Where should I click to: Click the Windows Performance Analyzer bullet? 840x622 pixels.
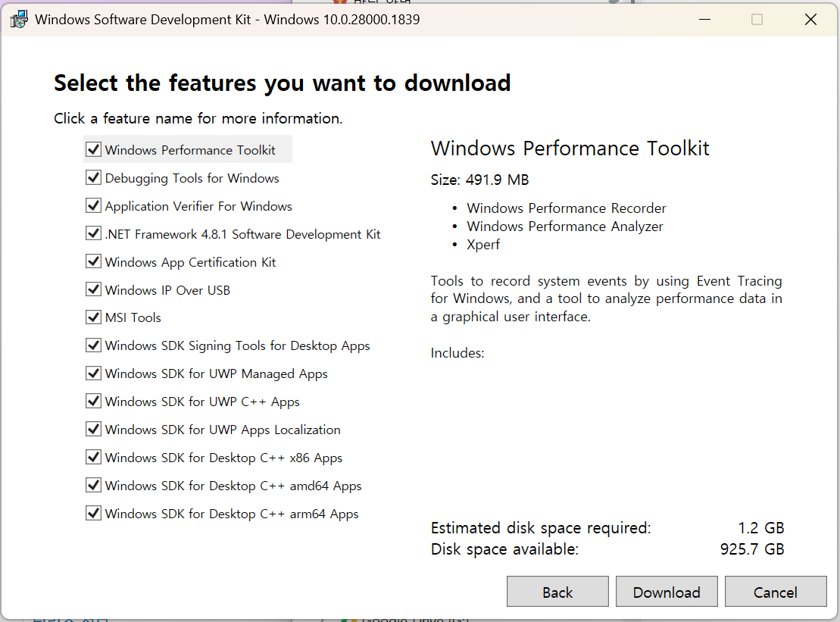point(564,226)
